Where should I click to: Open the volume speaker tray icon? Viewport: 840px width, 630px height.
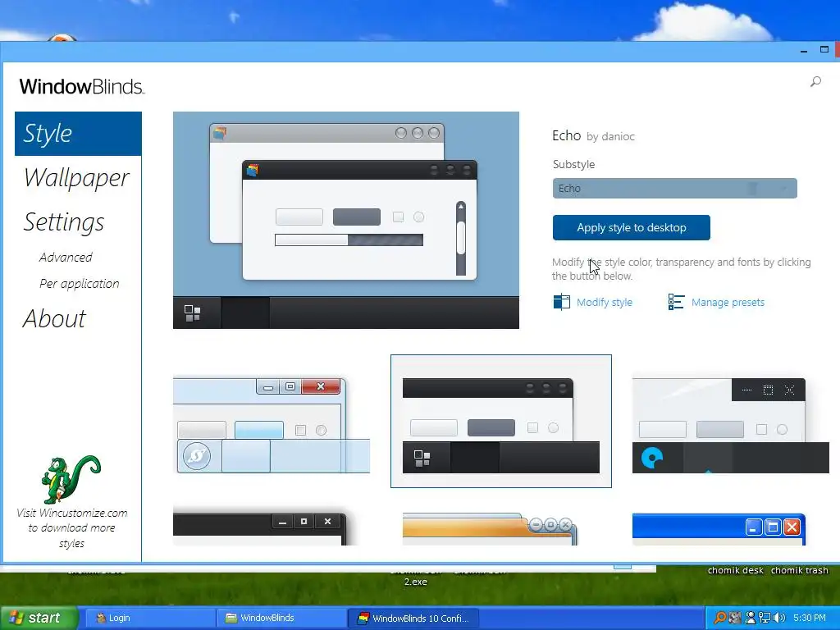[x=779, y=618]
